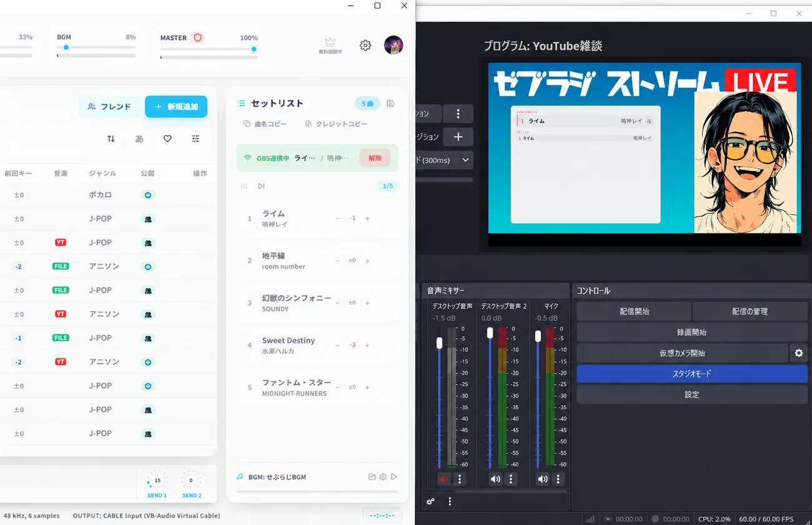The width and height of the screenshot is (812, 525).
Task: Click 配信開始 to start streaming
Action: click(x=634, y=312)
